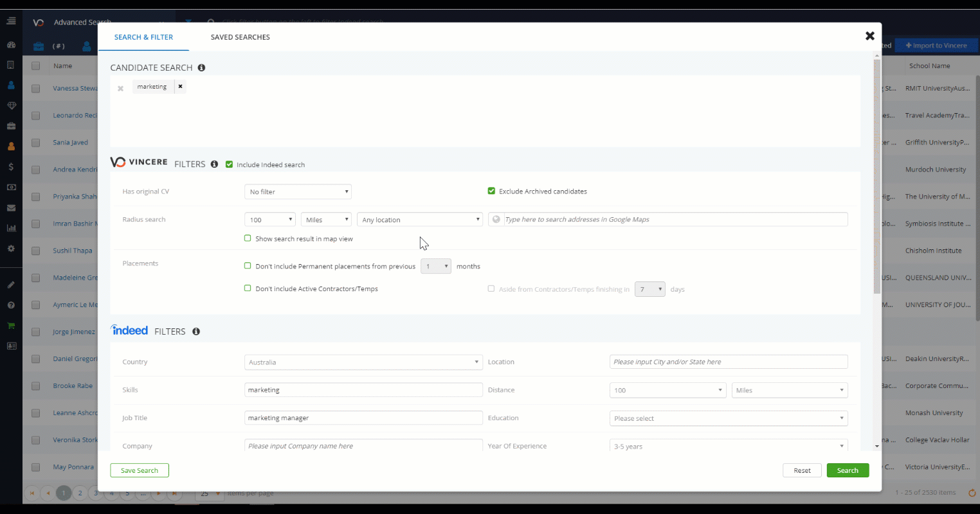Image resolution: width=980 pixels, height=514 pixels.
Task: Open the radius Miles unit dropdown
Action: [326, 220]
